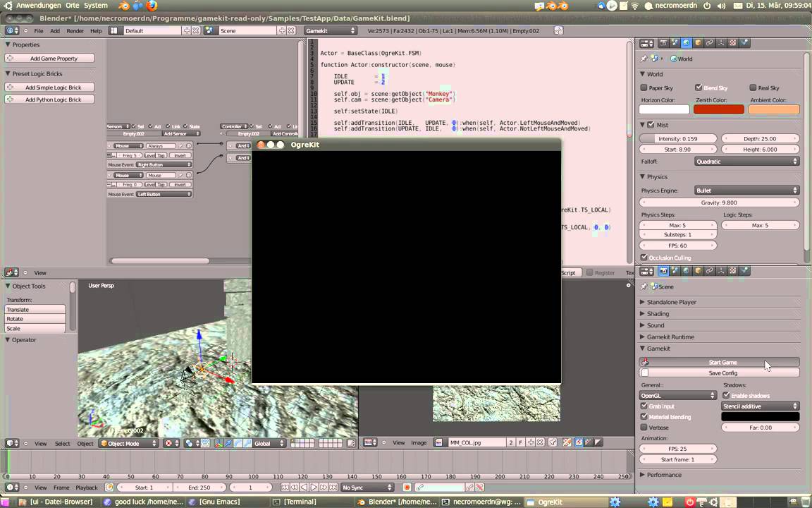Image resolution: width=812 pixels, height=508 pixels.
Task: Open the Falloff Quadratic dropdown
Action: tap(746, 162)
